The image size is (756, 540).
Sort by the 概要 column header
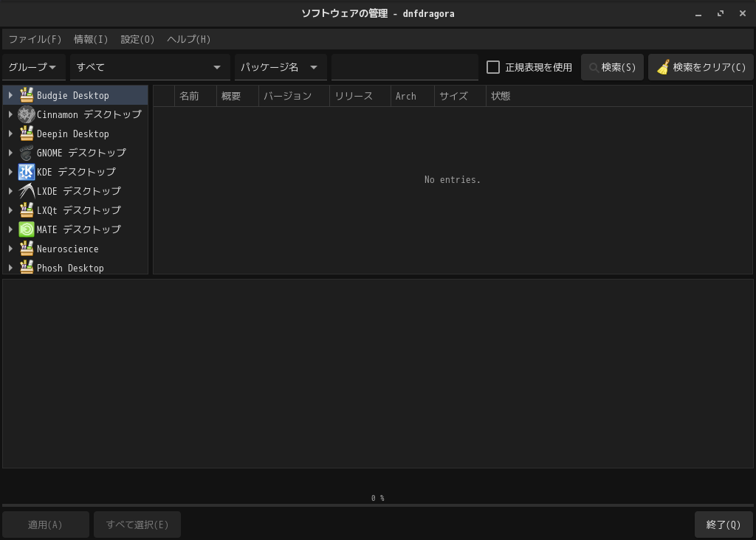[237, 96]
